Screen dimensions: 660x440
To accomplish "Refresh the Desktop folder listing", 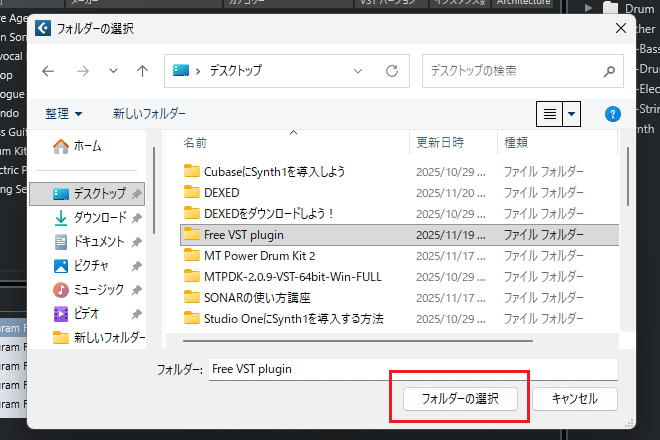I will 391,71.
